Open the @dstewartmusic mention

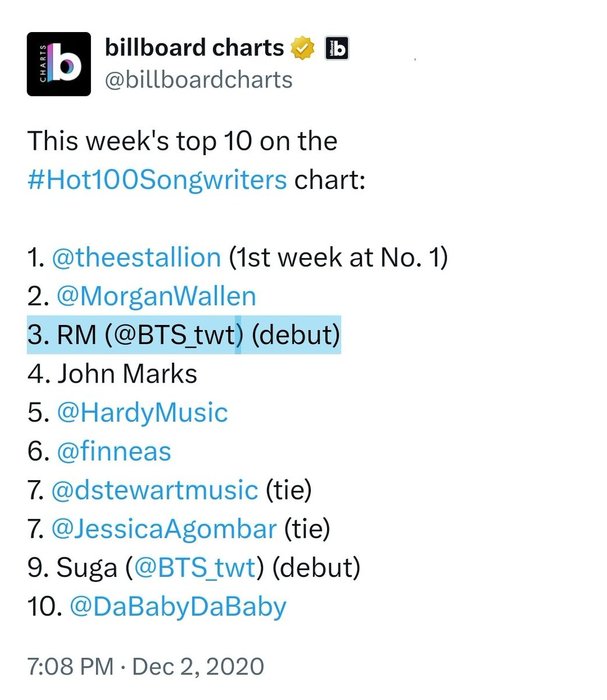155,490
